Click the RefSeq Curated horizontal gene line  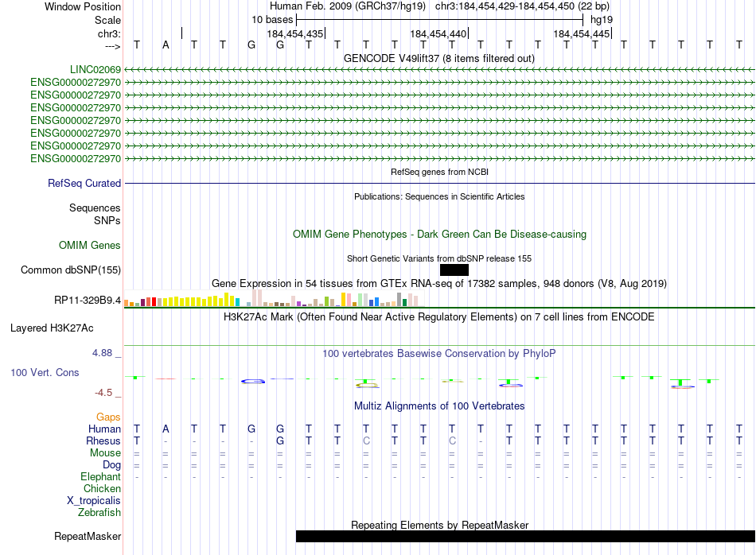coord(439,183)
